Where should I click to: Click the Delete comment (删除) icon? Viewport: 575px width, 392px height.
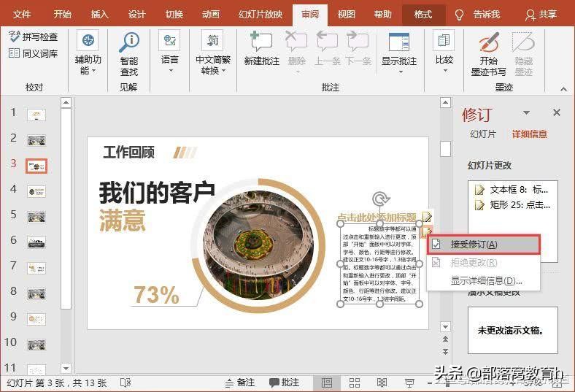tap(296, 42)
